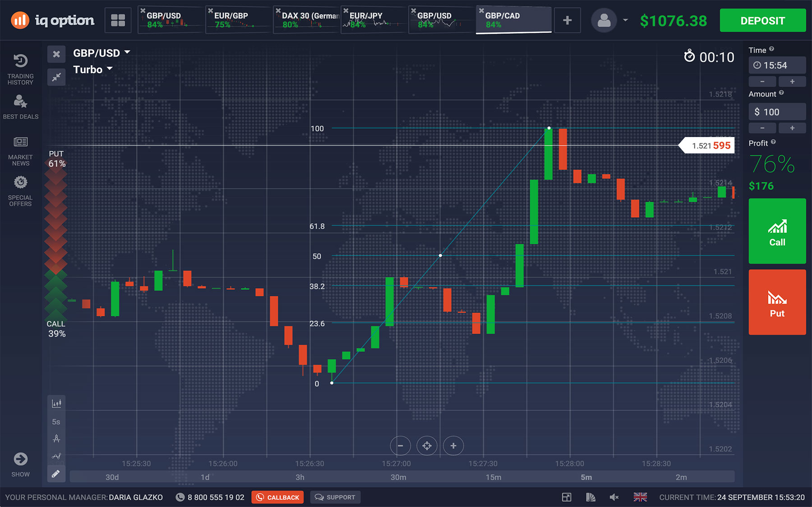
Task: Close the GBP/USD chart with the X
Action: click(56, 54)
